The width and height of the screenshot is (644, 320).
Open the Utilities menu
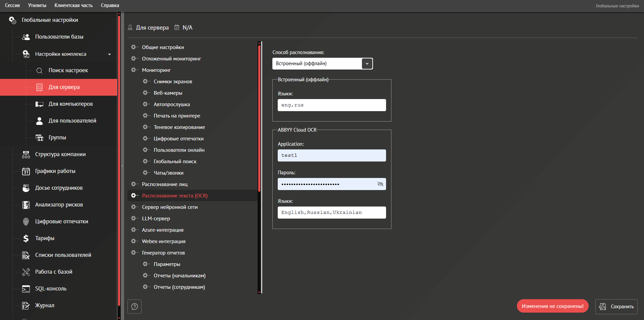pyautogui.click(x=37, y=5)
